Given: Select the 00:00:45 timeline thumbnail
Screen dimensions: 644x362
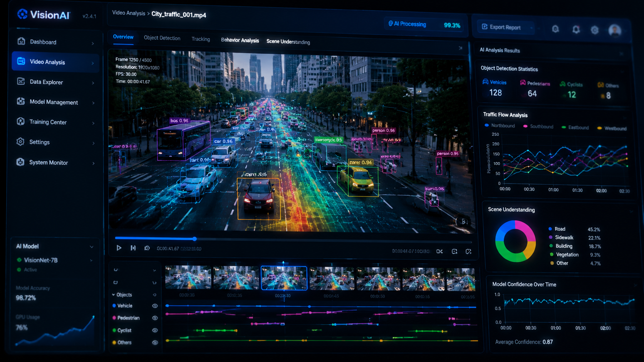Looking at the screenshot, I should [x=332, y=279].
